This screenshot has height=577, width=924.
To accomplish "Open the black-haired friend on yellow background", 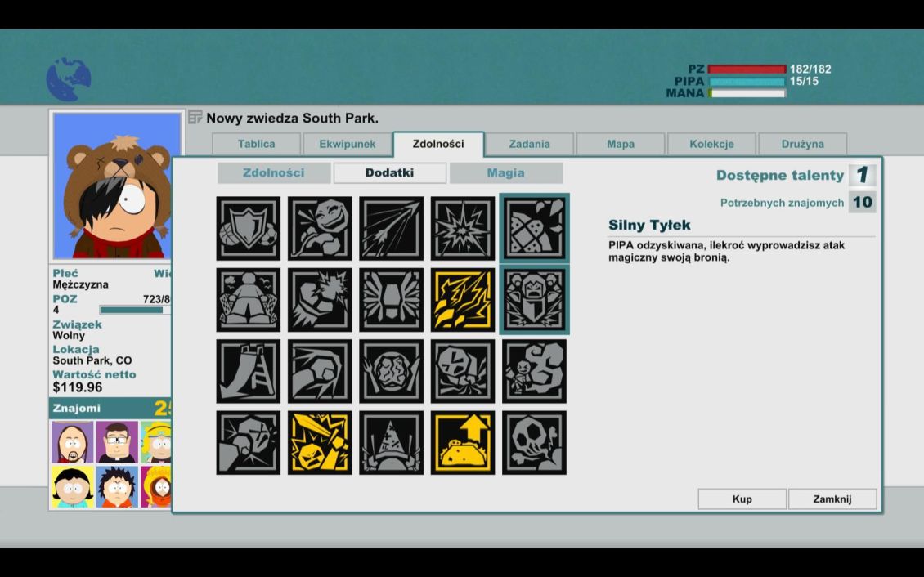I will pyautogui.click(x=73, y=487).
